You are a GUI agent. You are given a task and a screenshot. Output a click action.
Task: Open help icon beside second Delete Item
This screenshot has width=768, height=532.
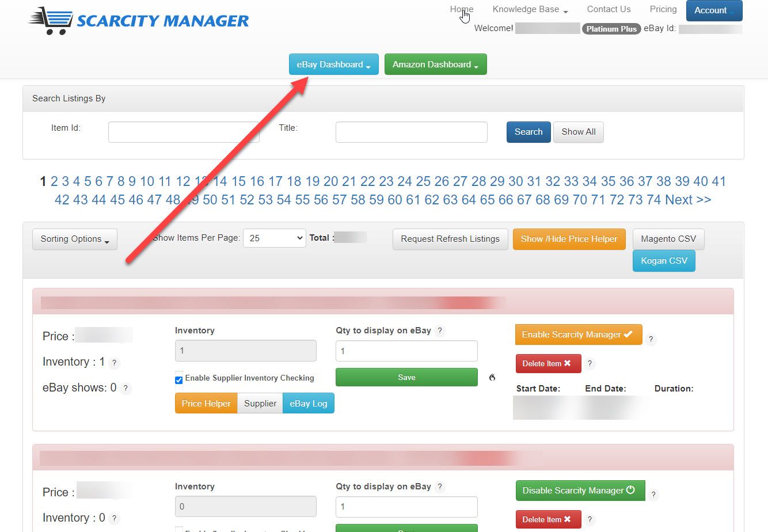click(x=590, y=519)
